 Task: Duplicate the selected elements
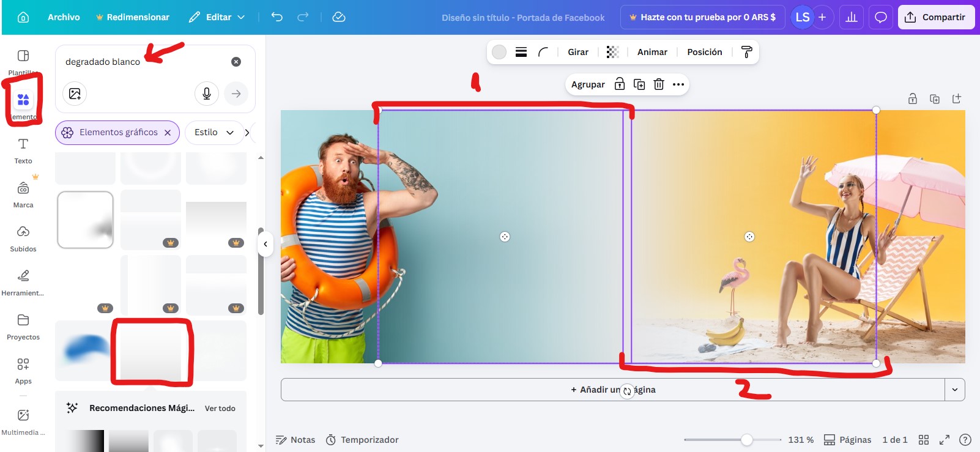pyautogui.click(x=639, y=84)
